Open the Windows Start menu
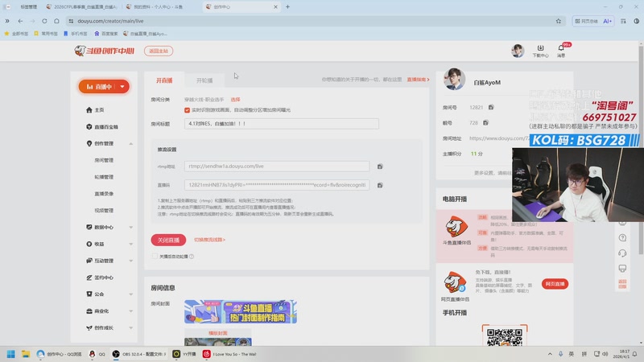This screenshot has height=362, width=644. pos(11,354)
